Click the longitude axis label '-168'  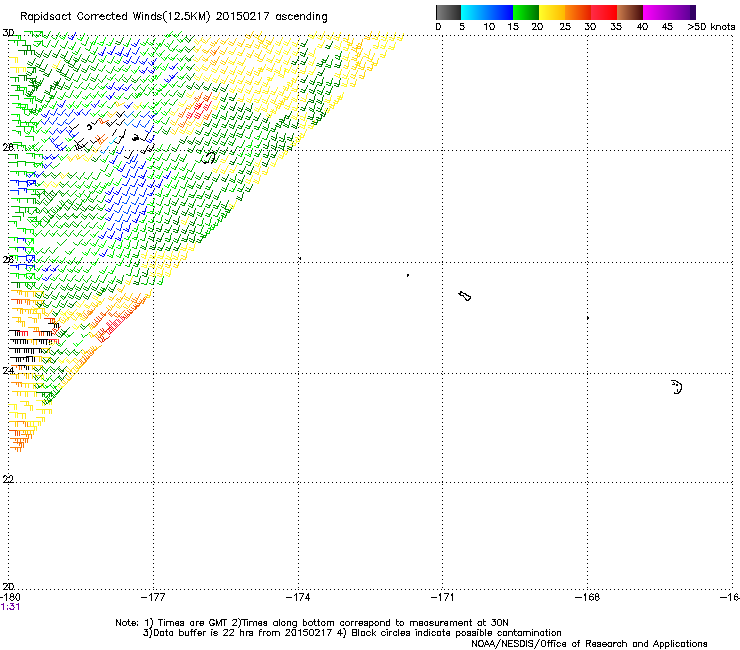pos(588,597)
